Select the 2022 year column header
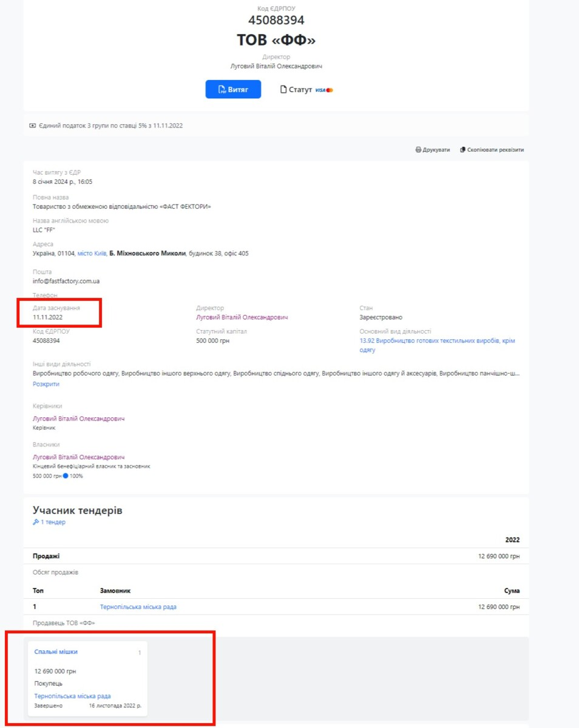Image resolution: width=579 pixels, height=728 pixels. click(x=512, y=540)
